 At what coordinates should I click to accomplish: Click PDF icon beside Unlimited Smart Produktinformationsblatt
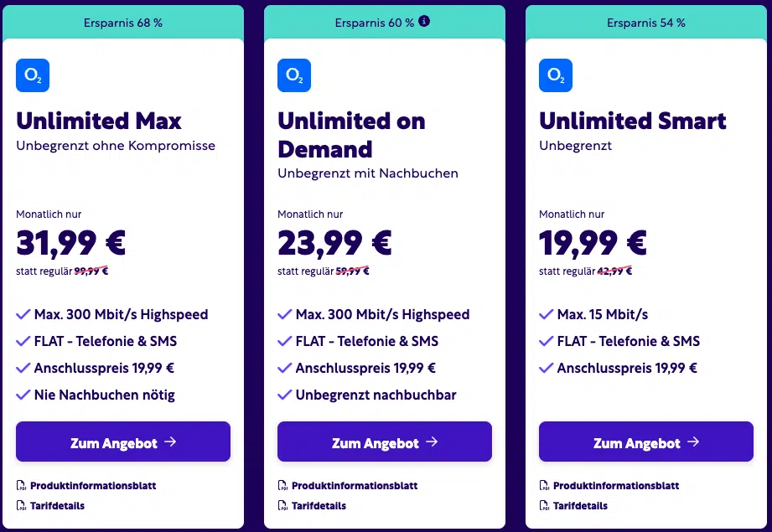point(544,486)
